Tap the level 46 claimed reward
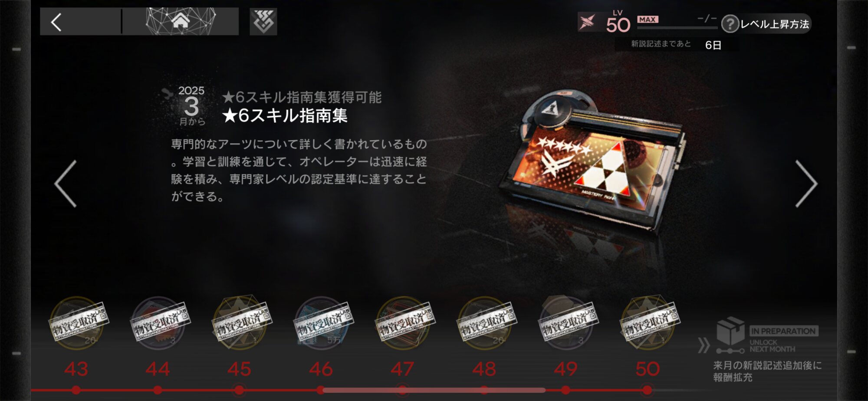The width and height of the screenshot is (868, 401). pos(322,324)
